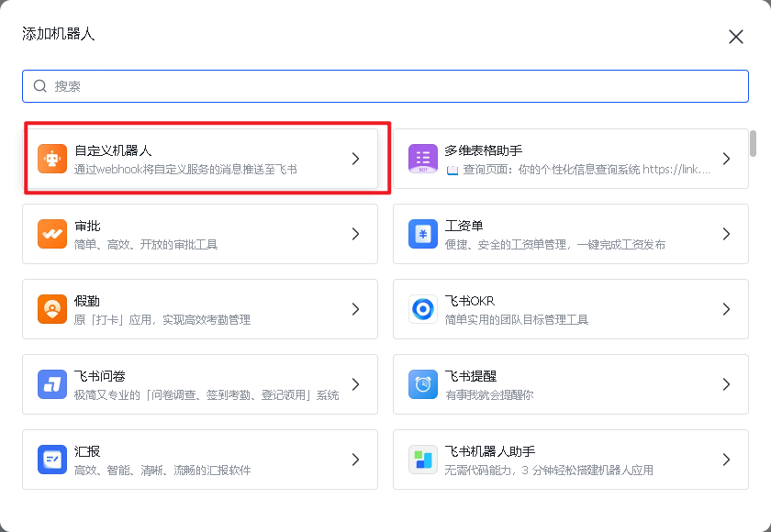Choose the 工资单 title text
The height and width of the screenshot is (532, 771).
[x=464, y=226]
